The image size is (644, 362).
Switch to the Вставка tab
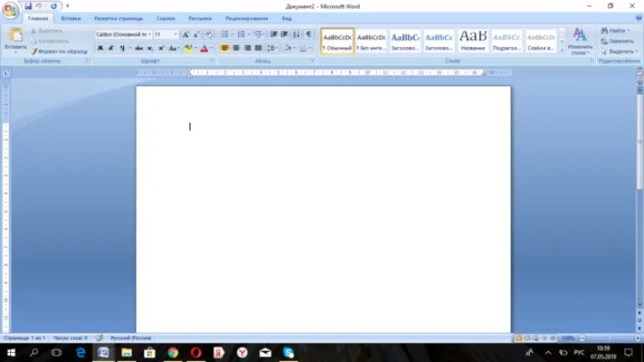(x=70, y=18)
